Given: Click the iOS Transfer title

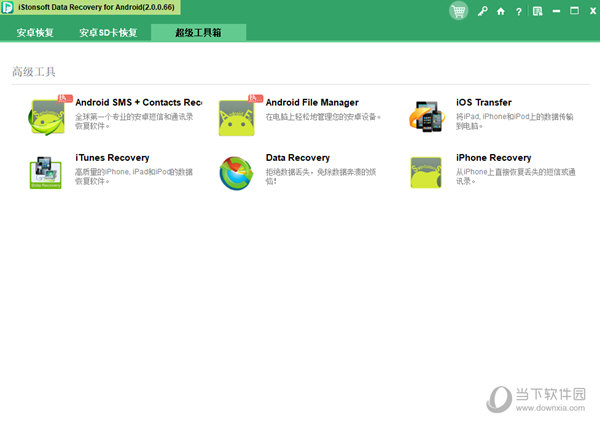Looking at the screenshot, I should [484, 103].
